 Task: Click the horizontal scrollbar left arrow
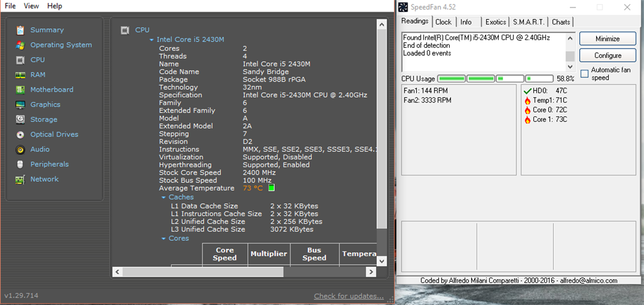(117, 272)
